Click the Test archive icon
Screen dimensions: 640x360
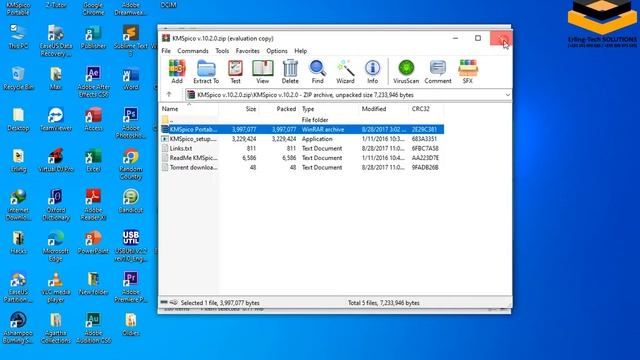[236, 71]
